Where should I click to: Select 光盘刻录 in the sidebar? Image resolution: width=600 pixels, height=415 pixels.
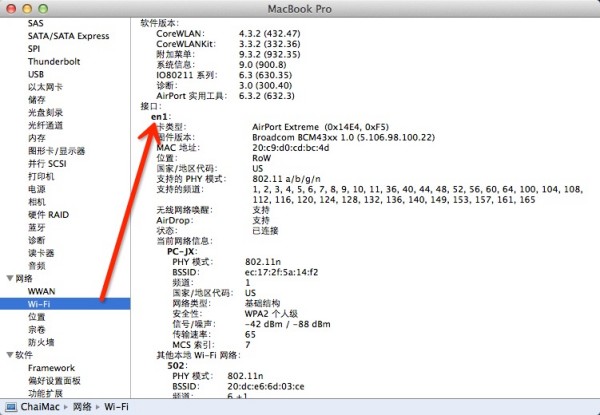45,112
